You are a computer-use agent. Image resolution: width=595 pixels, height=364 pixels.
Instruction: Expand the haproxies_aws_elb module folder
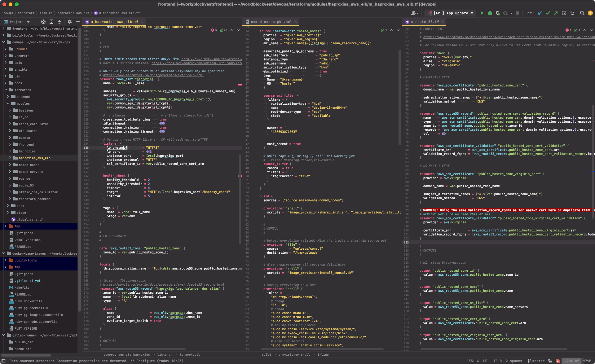tap(10, 158)
